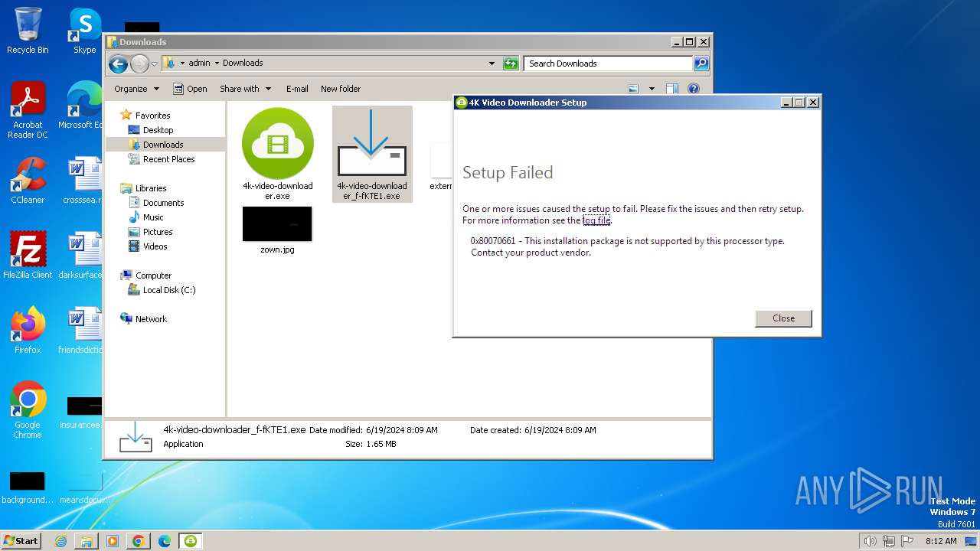The image size is (980, 551).
Task: Open Chrome from the taskbar
Action: (x=139, y=541)
